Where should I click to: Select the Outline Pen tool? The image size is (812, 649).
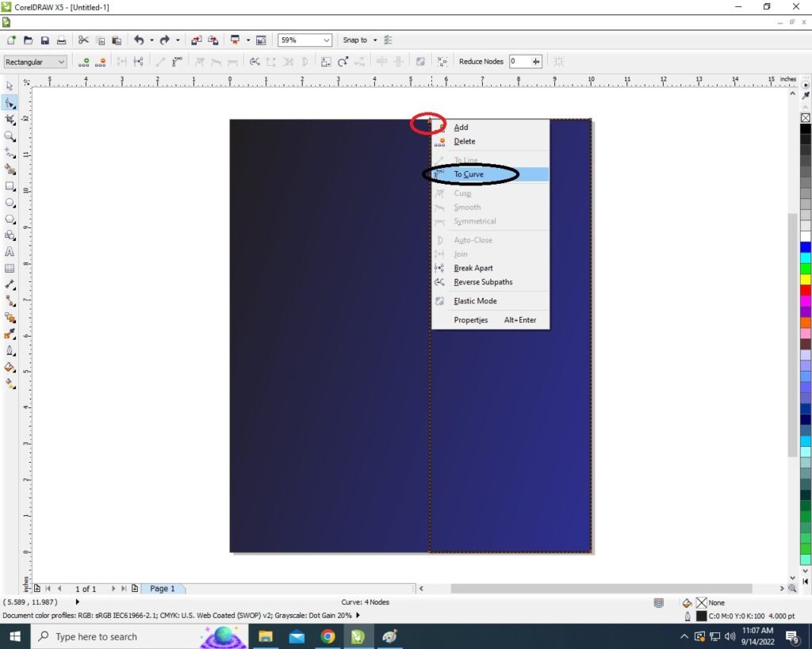click(x=10, y=350)
